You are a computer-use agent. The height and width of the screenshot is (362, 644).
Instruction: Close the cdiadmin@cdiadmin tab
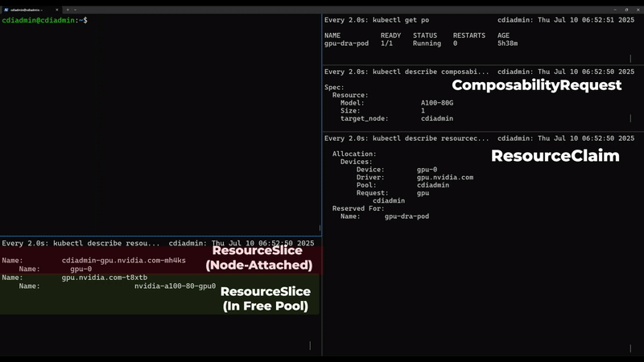click(59, 9)
